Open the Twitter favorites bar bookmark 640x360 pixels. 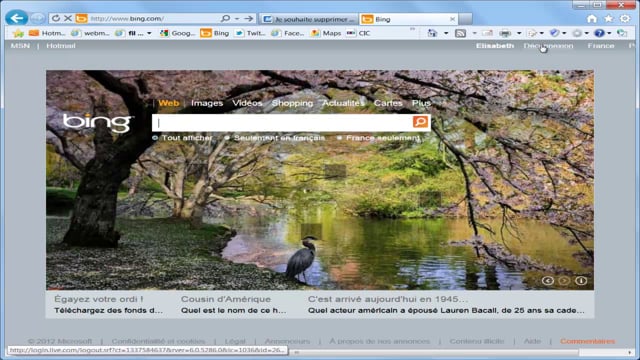click(251, 33)
